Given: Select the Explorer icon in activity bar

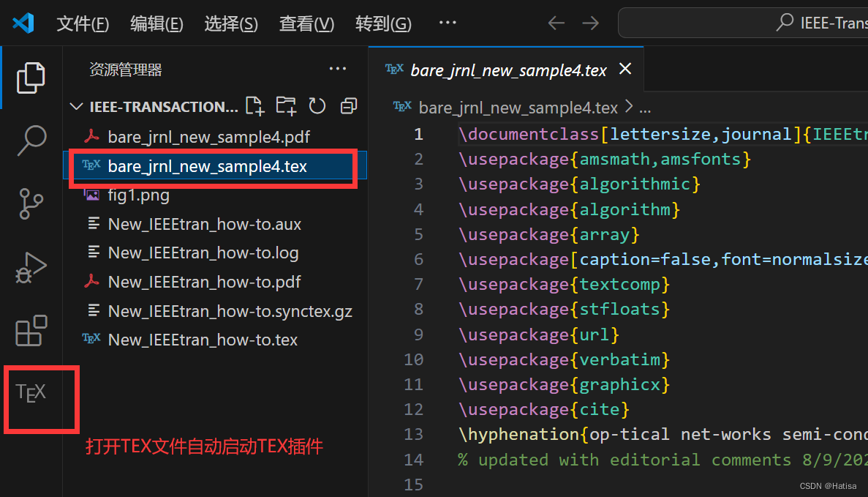Looking at the screenshot, I should click(30, 78).
